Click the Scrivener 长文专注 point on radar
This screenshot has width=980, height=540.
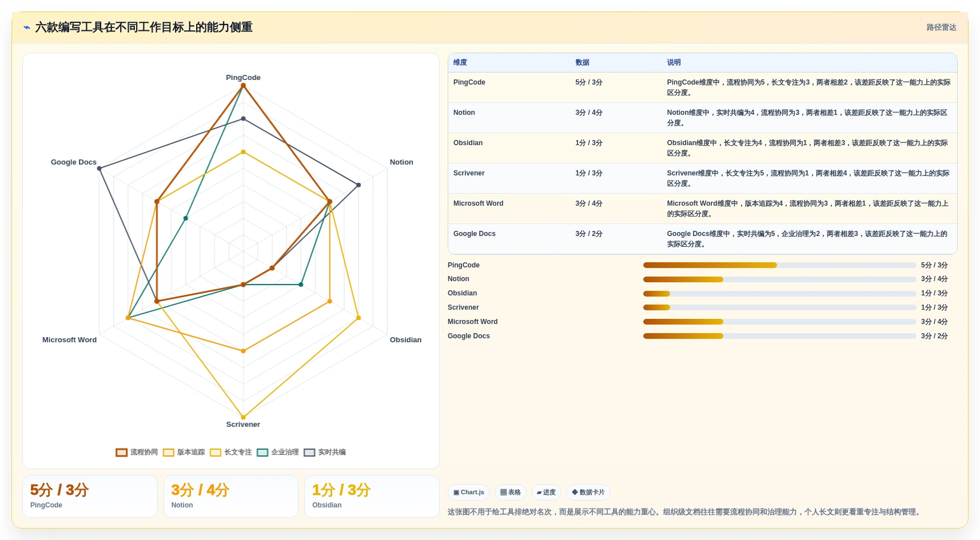pyautogui.click(x=243, y=417)
